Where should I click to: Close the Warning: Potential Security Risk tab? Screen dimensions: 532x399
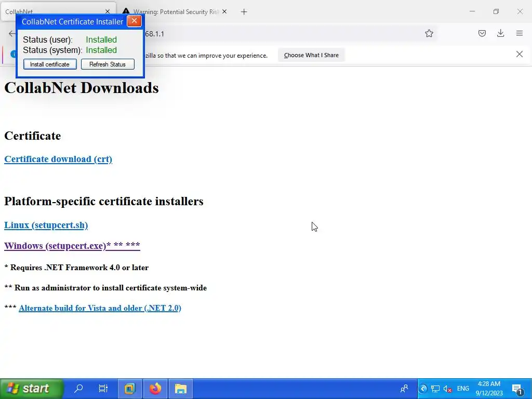point(224,12)
